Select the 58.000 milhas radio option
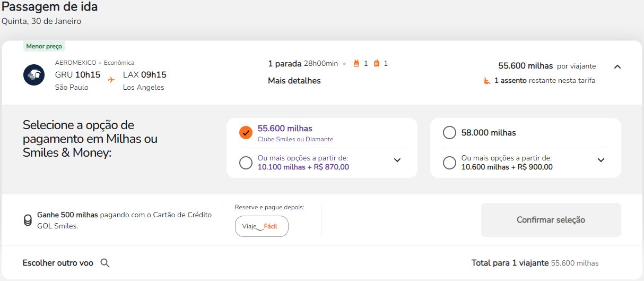The width and height of the screenshot is (644, 281). [449, 133]
